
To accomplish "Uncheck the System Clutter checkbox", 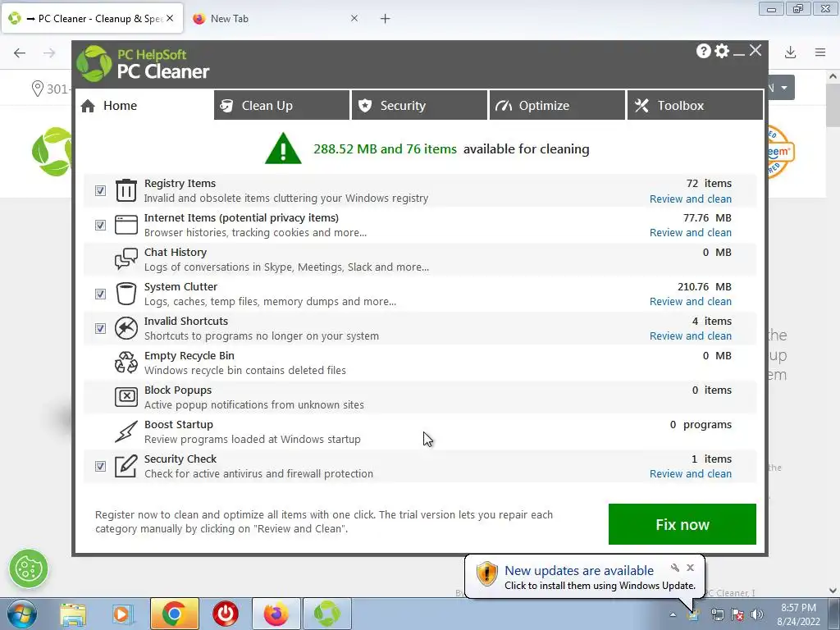I will (100, 294).
